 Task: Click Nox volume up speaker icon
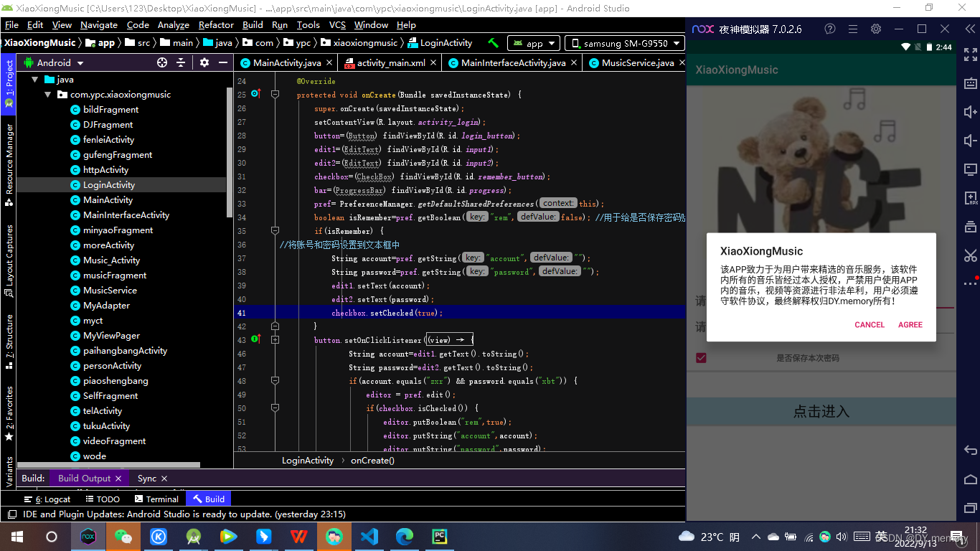[x=970, y=112]
